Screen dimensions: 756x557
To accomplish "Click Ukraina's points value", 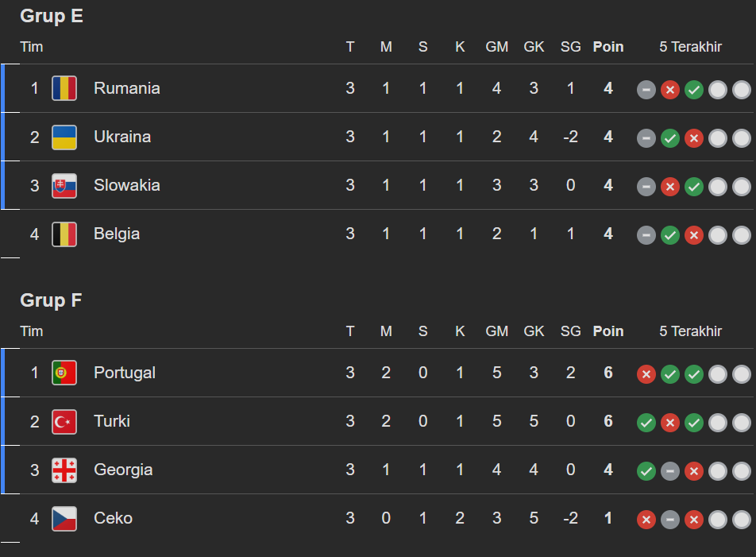I will [x=608, y=137].
